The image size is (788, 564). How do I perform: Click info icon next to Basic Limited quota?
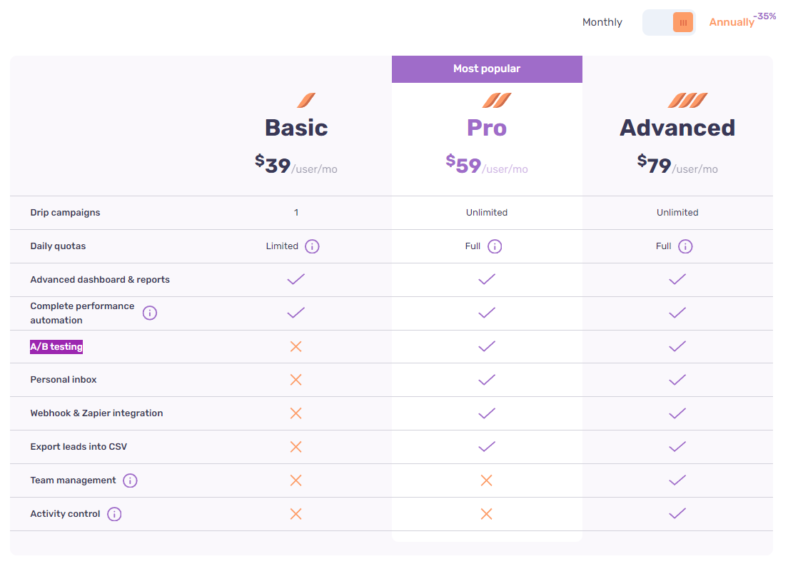(312, 246)
